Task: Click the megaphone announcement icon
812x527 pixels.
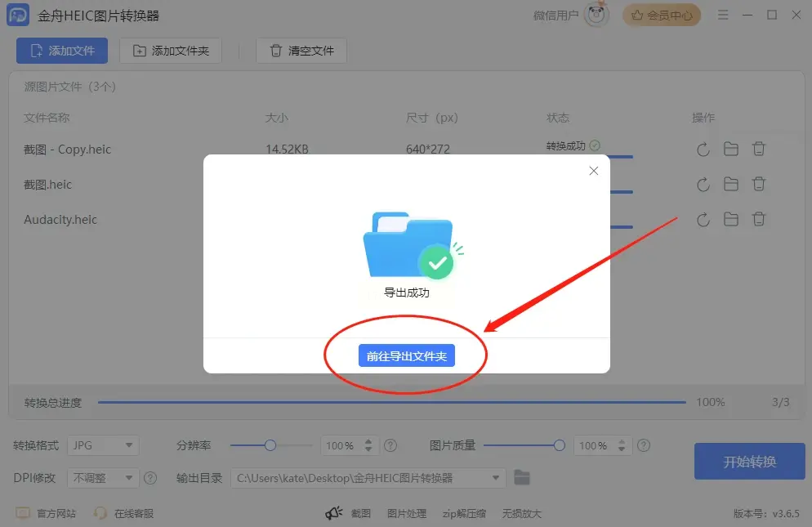Action: tap(333, 513)
